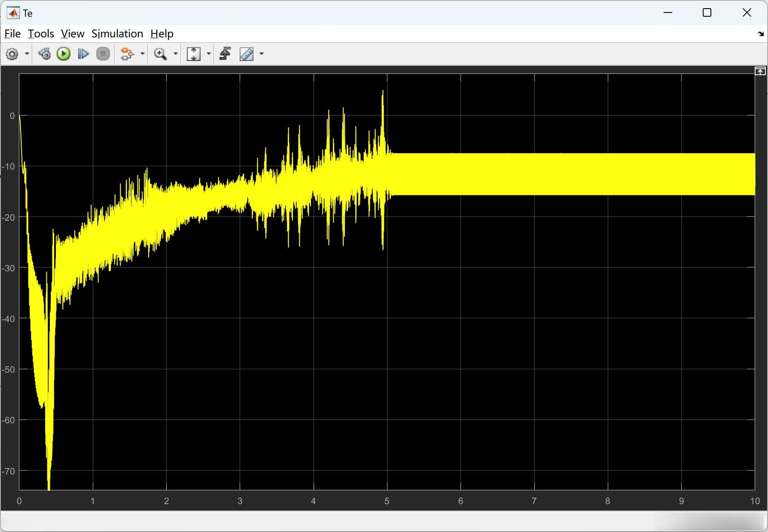Expand dropdown arrow beside the Zoom tool
Viewport: 768px width, 532px height.
click(175, 54)
